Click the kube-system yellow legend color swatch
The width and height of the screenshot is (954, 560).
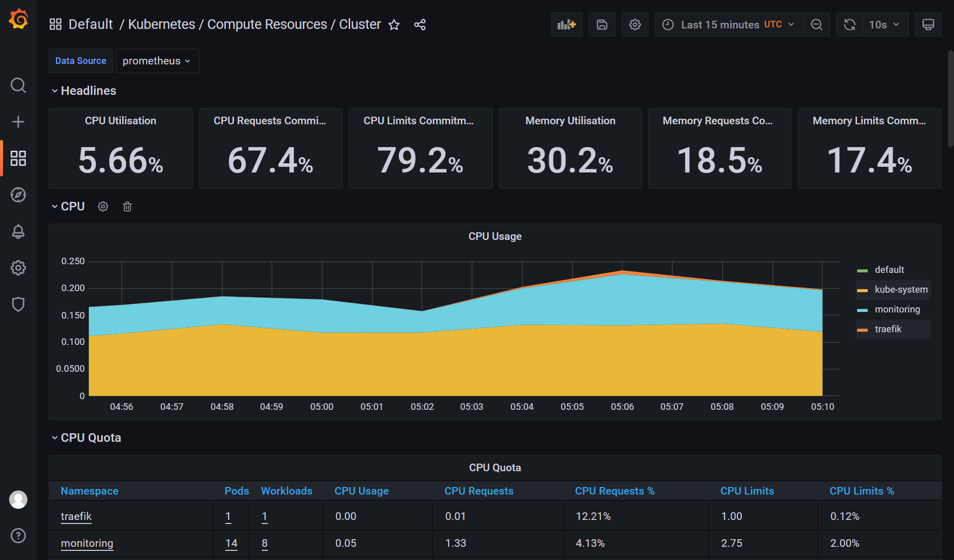click(x=862, y=290)
